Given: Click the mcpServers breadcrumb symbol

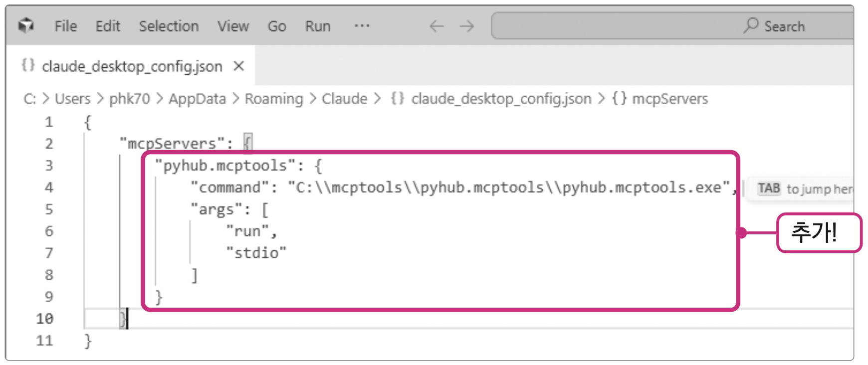Looking at the screenshot, I should 669,99.
